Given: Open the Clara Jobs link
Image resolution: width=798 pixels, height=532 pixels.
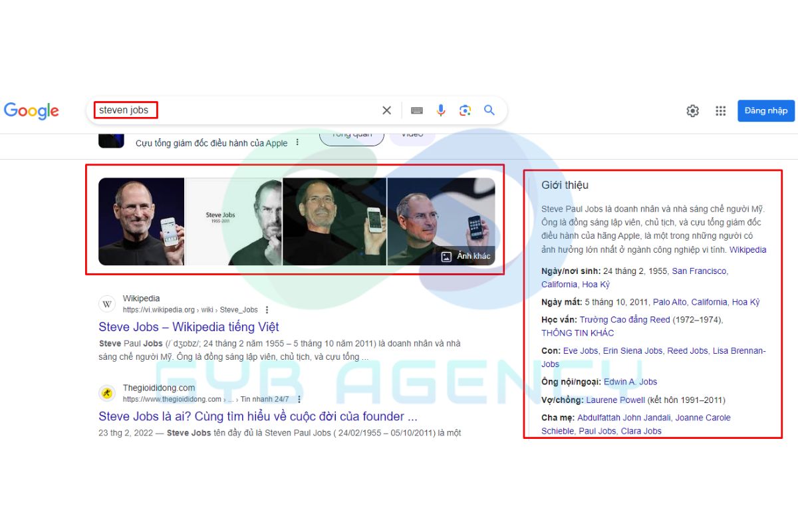Looking at the screenshot, I should click(641, 431).
